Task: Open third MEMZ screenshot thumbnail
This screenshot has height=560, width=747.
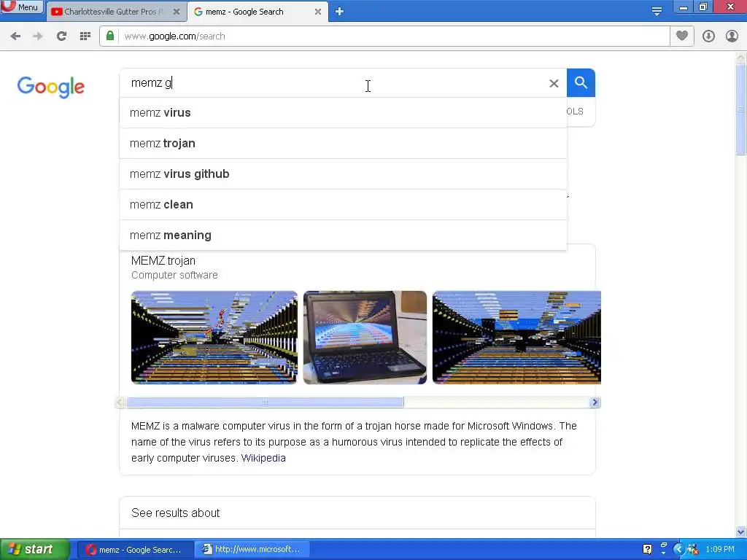Action: click(516, 338)
